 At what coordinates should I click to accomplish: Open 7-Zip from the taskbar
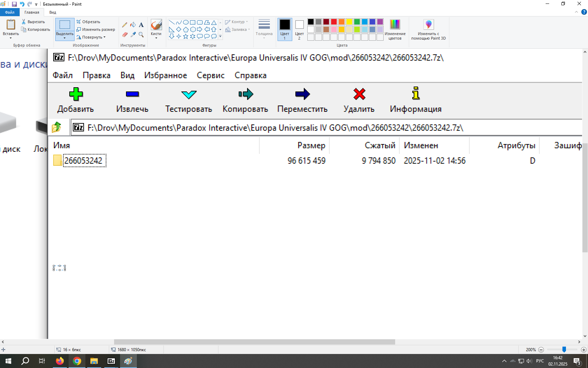(x=111, y=361)
